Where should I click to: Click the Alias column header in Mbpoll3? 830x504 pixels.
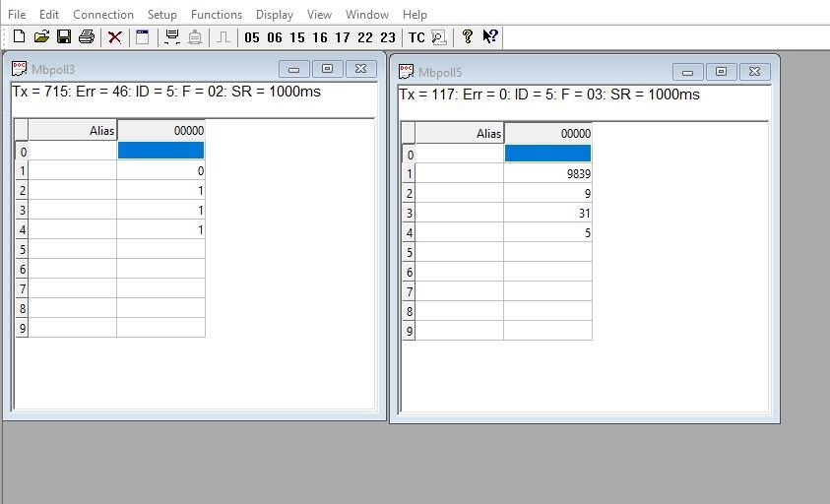coord(72,130)
